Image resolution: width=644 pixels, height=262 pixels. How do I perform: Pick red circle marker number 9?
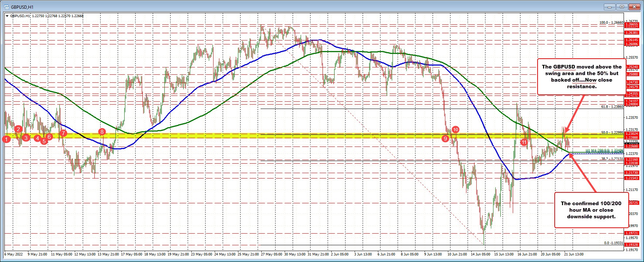(445, 138)
